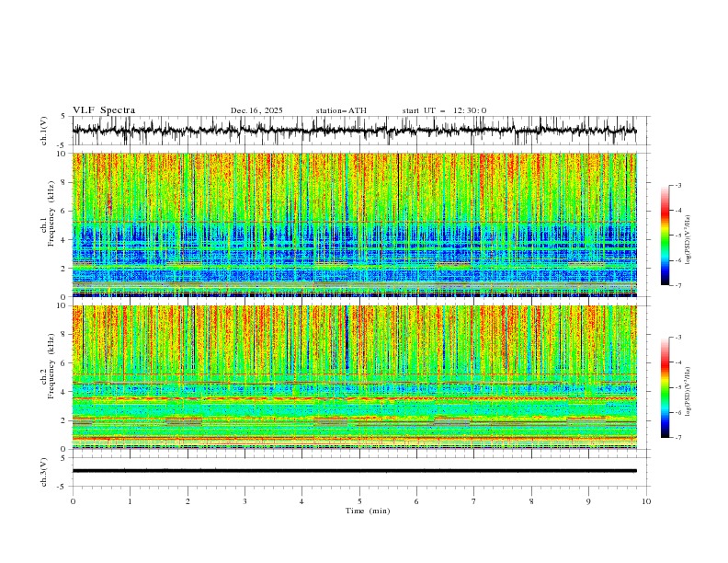Click the "9" minute tick on time axis
This screenshot has width=728, height=563.
588,501
